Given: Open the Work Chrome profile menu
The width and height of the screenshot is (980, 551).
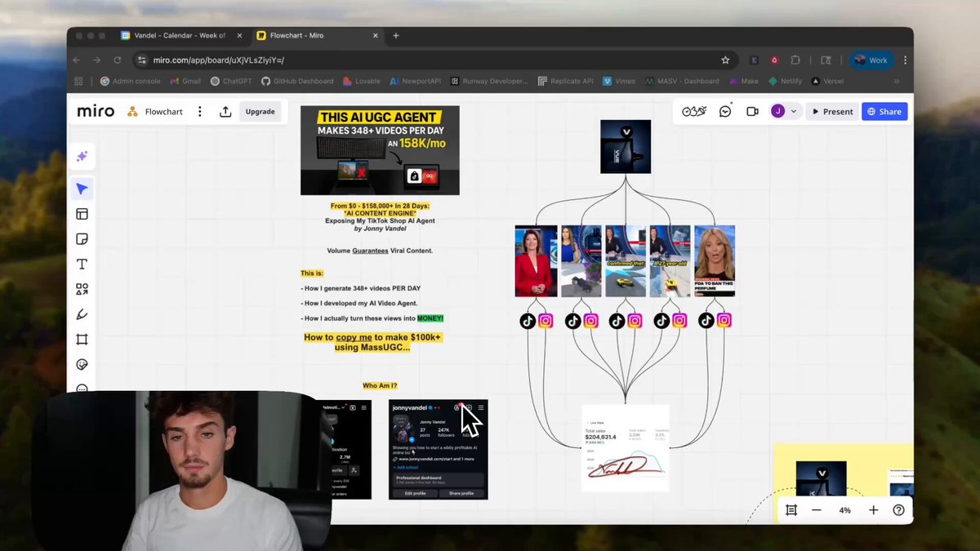Looking at the screenshot, I should tap(871, 60).
